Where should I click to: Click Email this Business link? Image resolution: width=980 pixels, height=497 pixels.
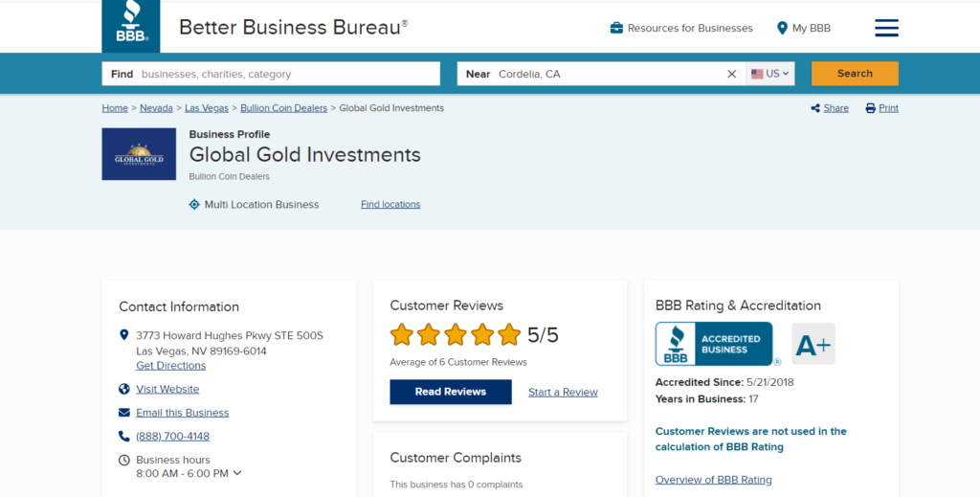pyautogui.click(x=183, y=413)
